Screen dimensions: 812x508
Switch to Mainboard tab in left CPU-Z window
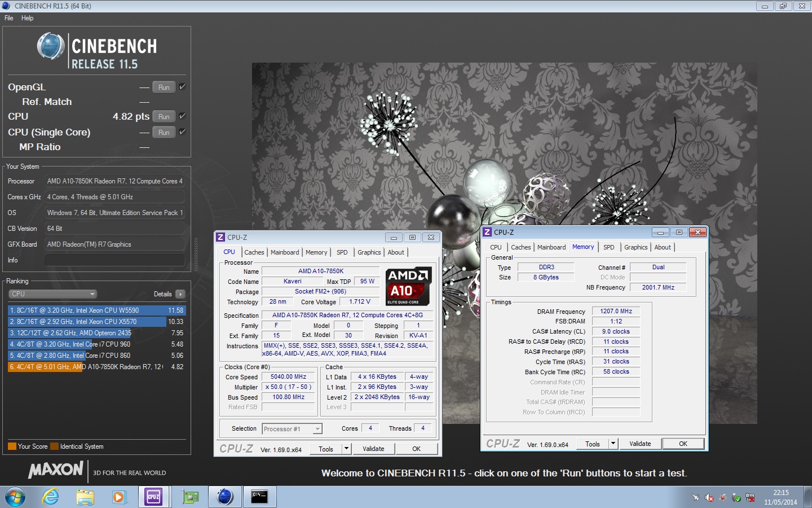point(285,252)
